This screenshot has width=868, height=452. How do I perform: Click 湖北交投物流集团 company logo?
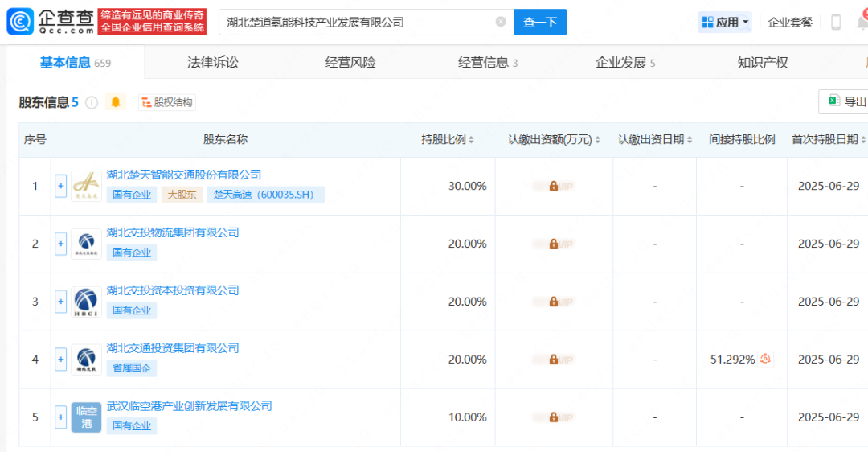tap(86, 244)
